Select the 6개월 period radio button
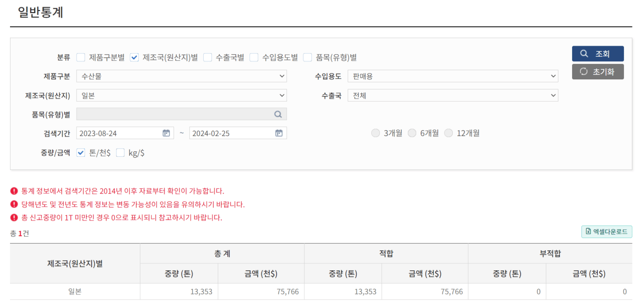Viewport: 644px width, 307px height. click(x=412, y=133)
